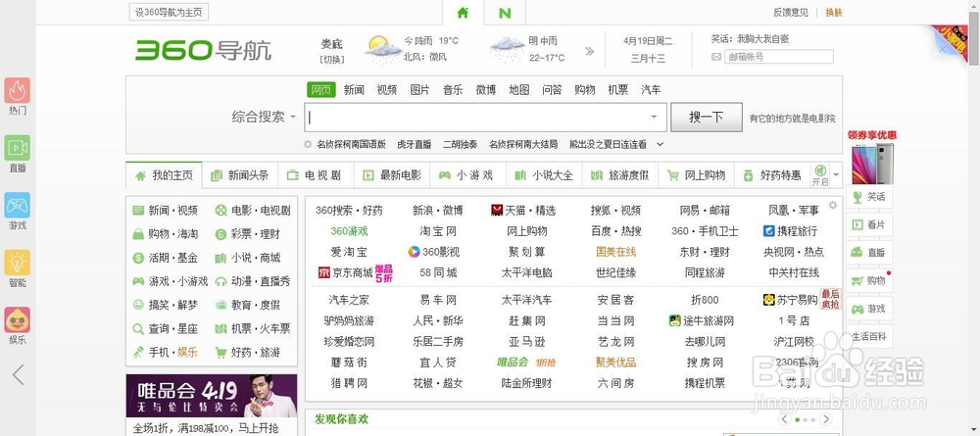Click the 搜一下 search button
The image size is (980, 436).
707,117
